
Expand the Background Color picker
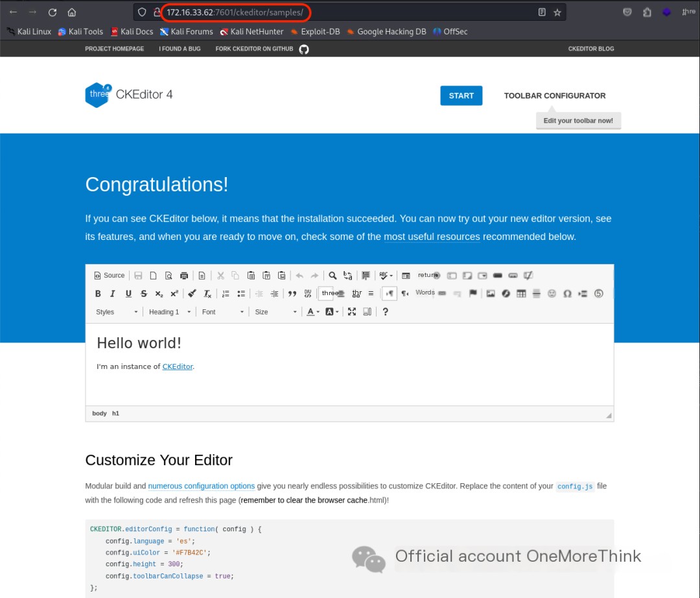coord(332,312)
